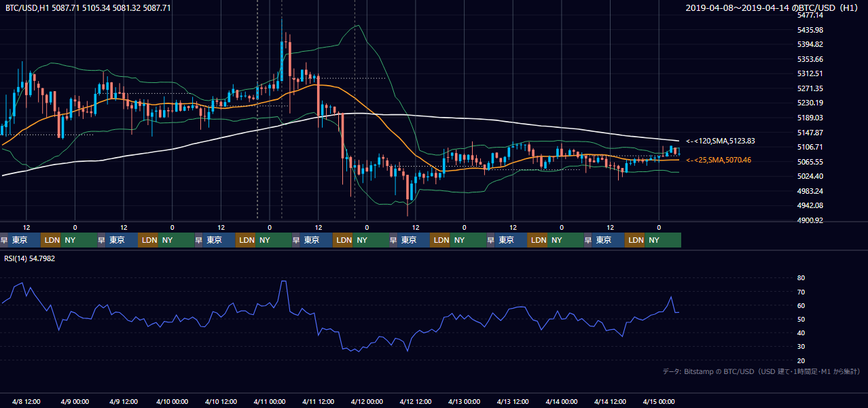Click price axis value 5065.55
Image resolution: width=868 pixels, height=408 pixels.
pos(810,162)
